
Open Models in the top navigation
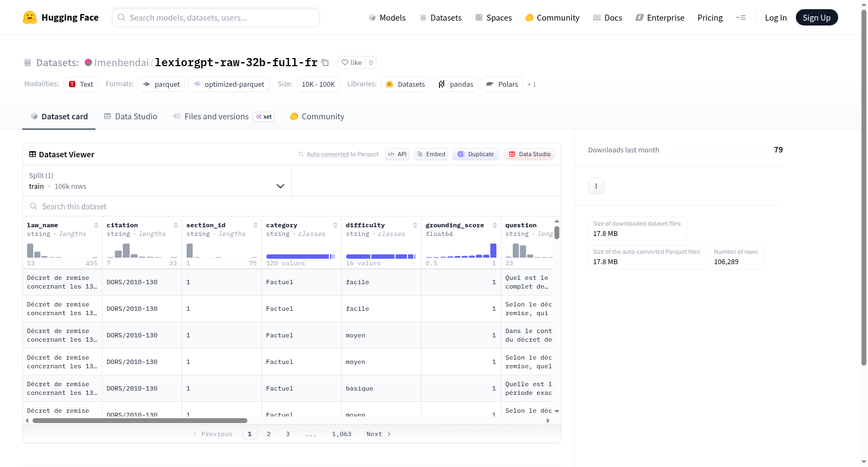(387, 18)
